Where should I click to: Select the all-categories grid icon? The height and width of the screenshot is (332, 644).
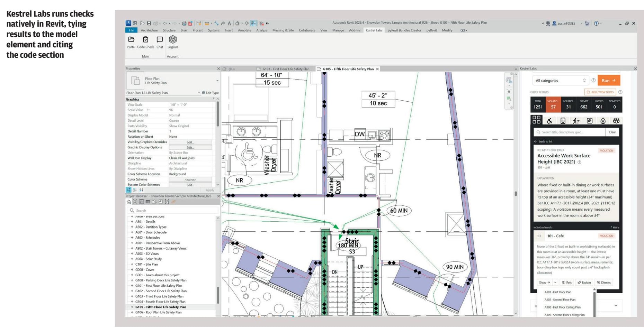(x=536, y=120)
